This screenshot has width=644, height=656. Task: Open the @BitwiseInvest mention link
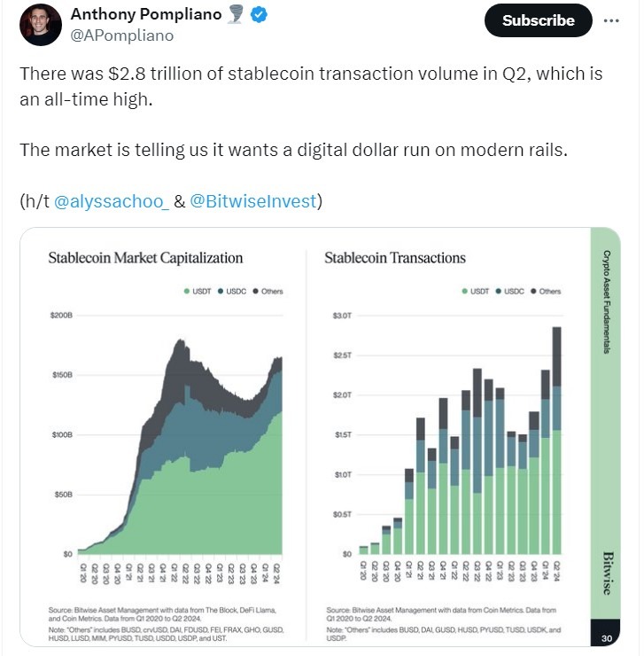click(x=252, y=201)
